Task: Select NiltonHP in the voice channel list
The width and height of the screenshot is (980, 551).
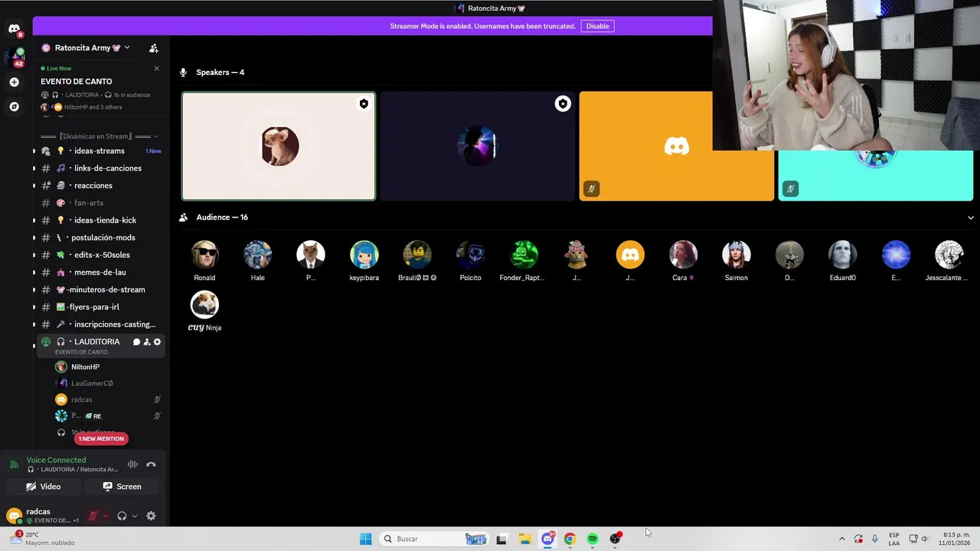Action: 85,367
